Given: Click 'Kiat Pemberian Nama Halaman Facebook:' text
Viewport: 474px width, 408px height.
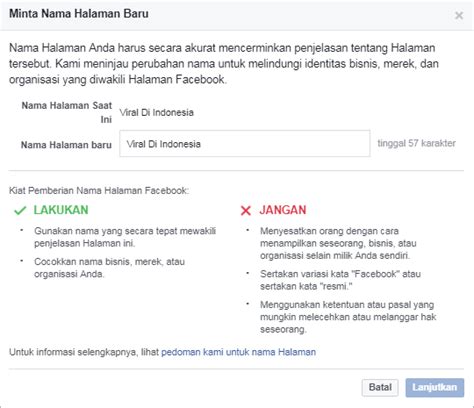Looking at the screenshot, I should point(99,191).
